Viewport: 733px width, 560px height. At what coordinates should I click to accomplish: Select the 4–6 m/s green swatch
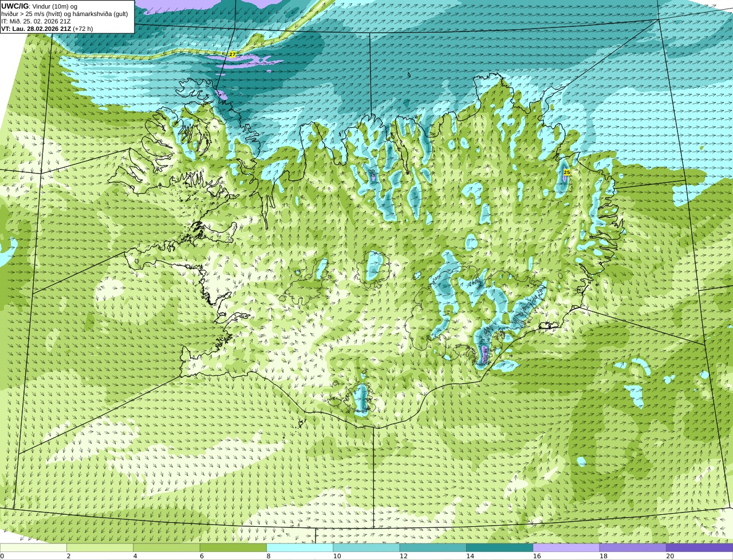tap(167, 547)
